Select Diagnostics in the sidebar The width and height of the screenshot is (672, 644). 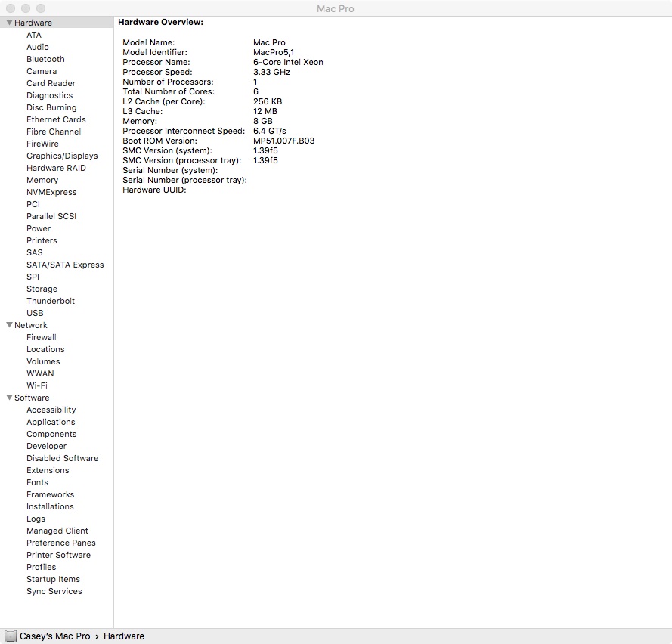point(50,95)
